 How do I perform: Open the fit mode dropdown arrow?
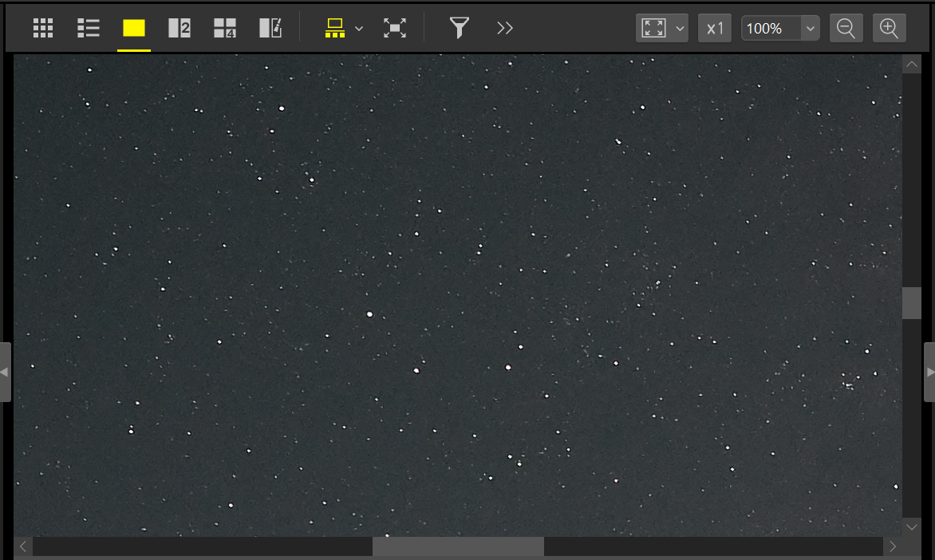point(681,29)
